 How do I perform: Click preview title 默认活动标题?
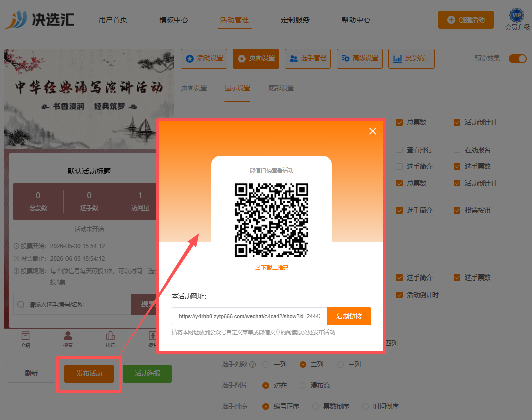[89, 171]
